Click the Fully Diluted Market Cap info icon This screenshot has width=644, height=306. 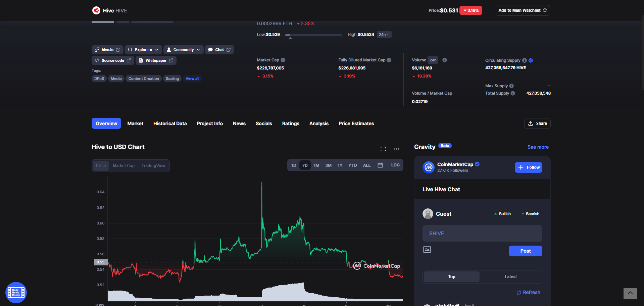tap(389, 60)
